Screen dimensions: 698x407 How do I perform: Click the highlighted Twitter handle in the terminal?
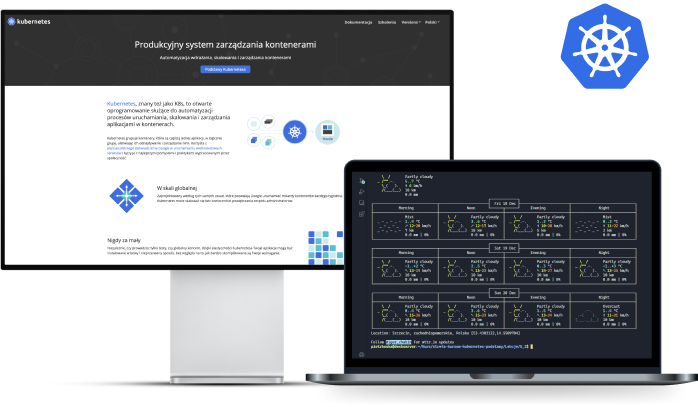click(400, 341)
